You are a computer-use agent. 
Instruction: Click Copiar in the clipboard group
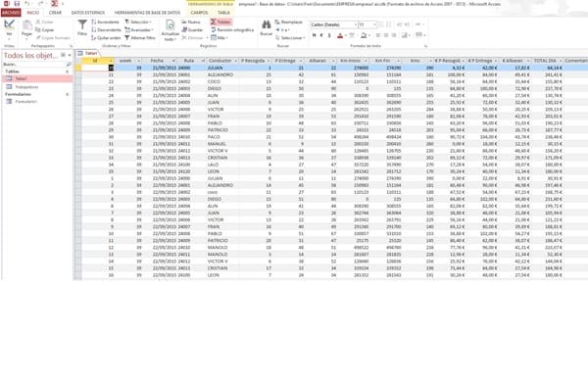tap(45, 30)
